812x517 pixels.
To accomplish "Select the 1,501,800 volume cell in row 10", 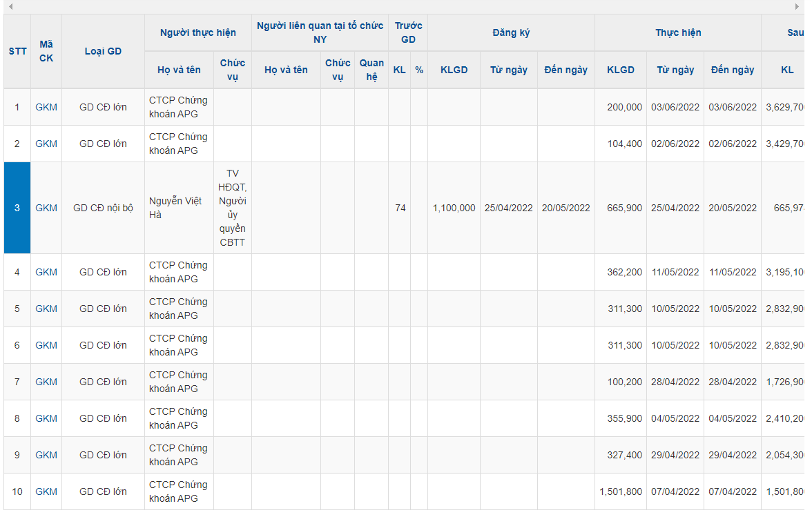I will click(x=620, y=491).
